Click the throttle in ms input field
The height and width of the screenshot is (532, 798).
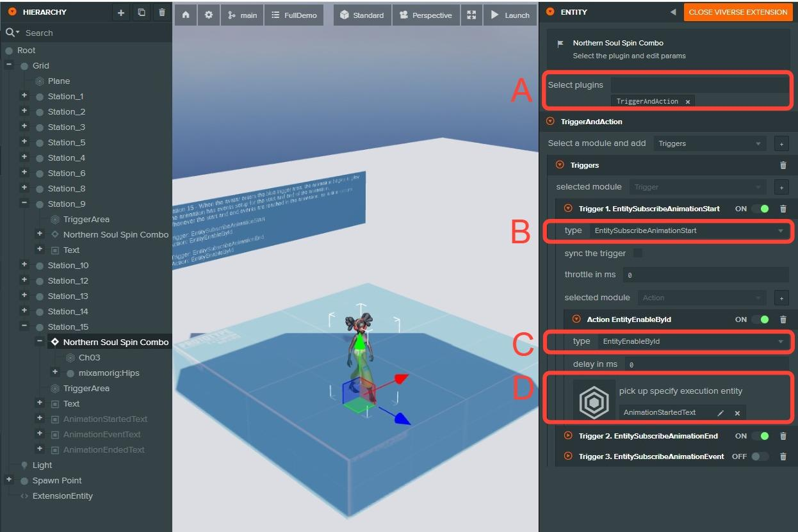click(704, 275)
